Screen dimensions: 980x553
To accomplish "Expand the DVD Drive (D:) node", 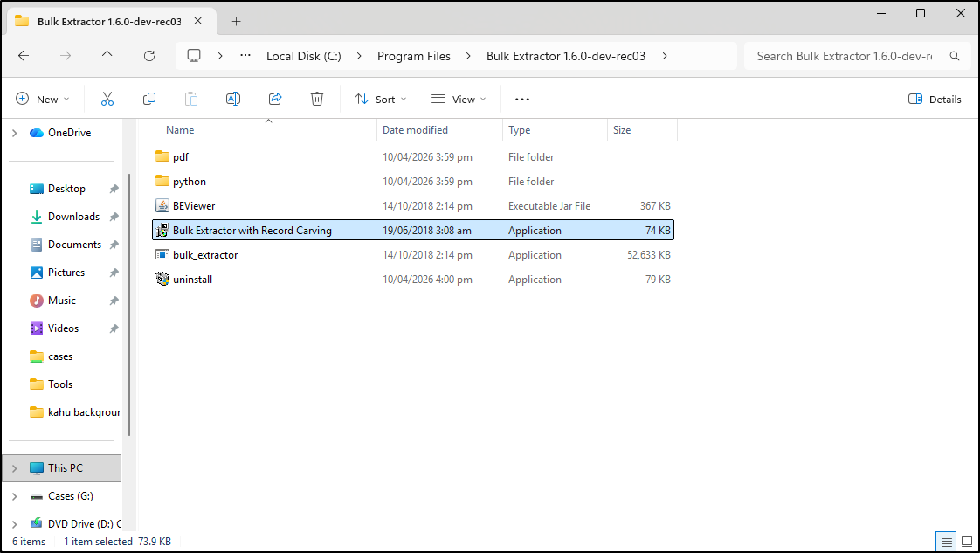I will click(14, 523).
